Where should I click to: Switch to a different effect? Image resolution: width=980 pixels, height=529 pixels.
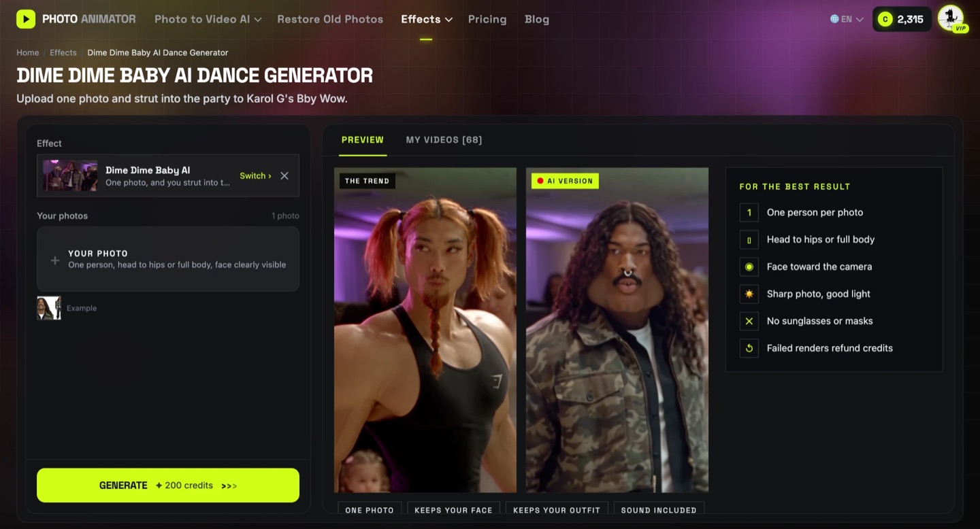click(x=255, y=175)
